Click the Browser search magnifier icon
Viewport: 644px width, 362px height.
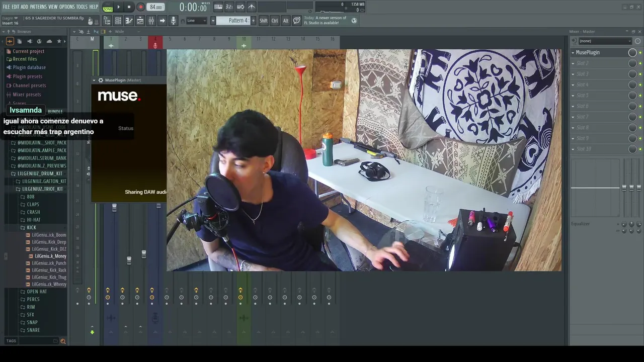click(x=63, y=341)
